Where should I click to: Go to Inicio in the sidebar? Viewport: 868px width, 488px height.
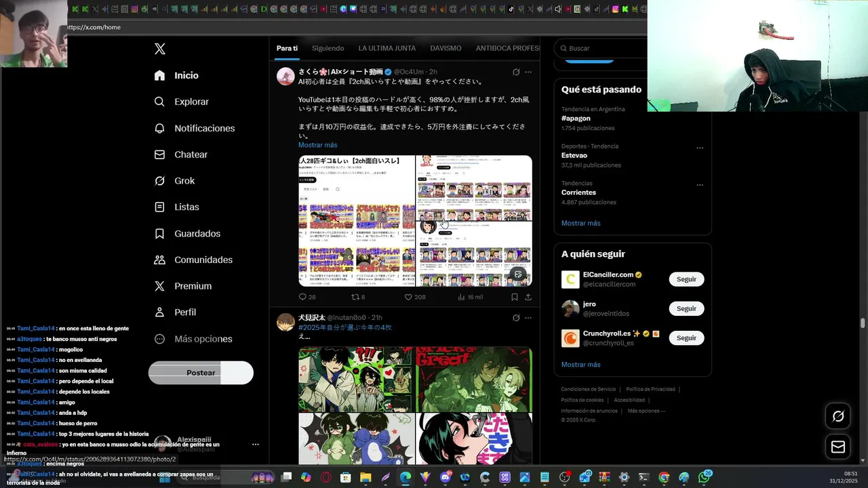tap(176, 75)
